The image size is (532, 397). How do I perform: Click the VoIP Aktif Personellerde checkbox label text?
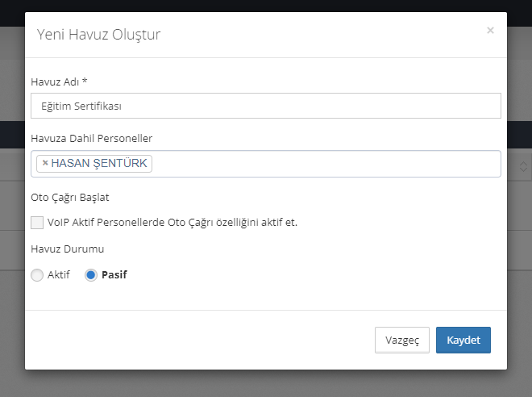coord(172,223)
